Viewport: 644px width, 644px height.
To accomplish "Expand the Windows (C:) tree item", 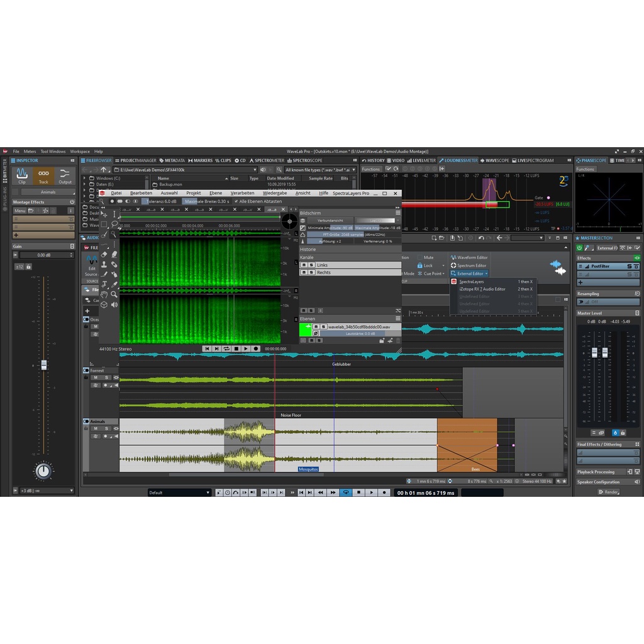I will [x=86, y=179].
